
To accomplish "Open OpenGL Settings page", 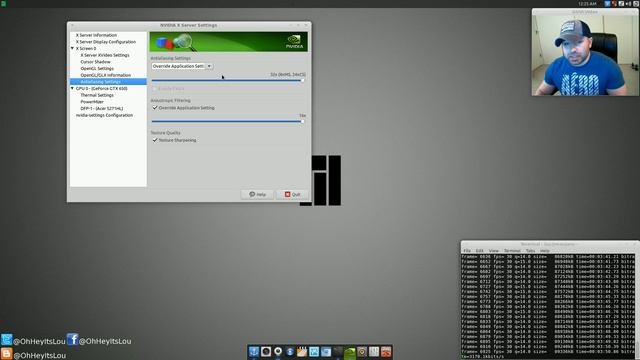I will point(97,69).
